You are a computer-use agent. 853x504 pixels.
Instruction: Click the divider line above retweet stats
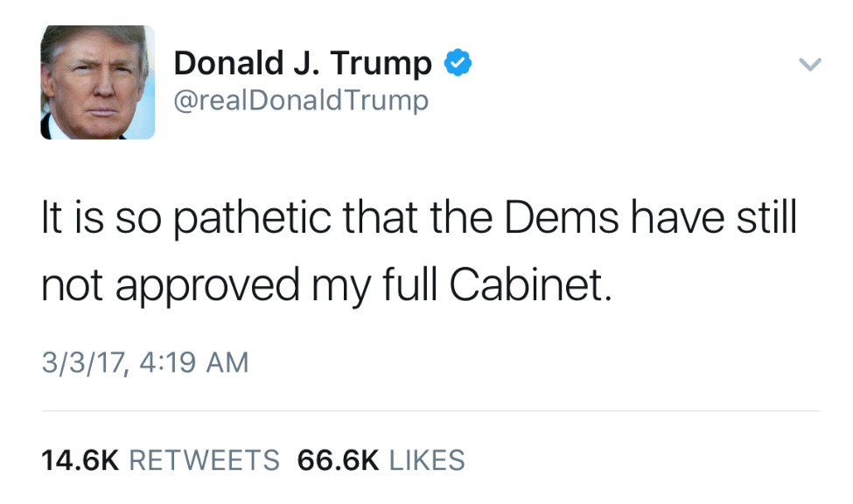click(x=430, y=411)
